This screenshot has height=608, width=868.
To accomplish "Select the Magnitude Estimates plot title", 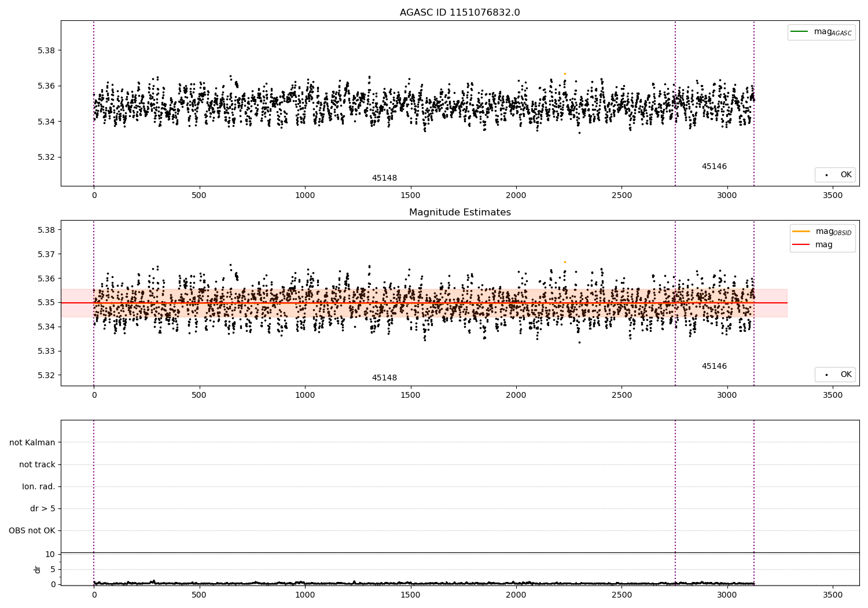I will click(x=459, y=213).
